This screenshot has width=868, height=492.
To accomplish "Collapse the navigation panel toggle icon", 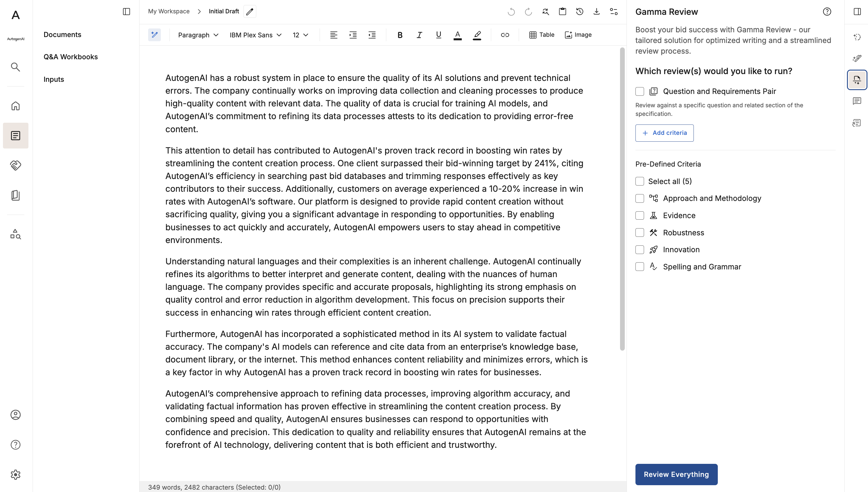I will [126, 12].
